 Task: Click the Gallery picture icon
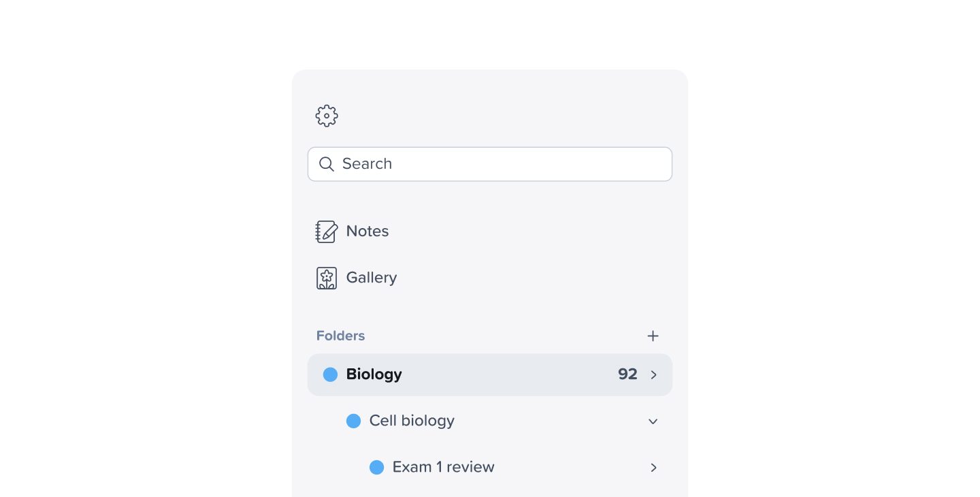pos(326,277)
